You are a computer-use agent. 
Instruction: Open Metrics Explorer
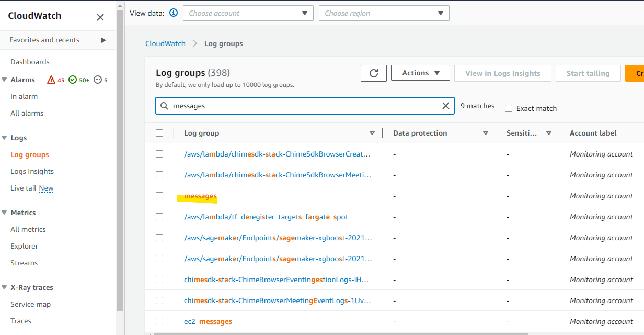tap(24, 246)
